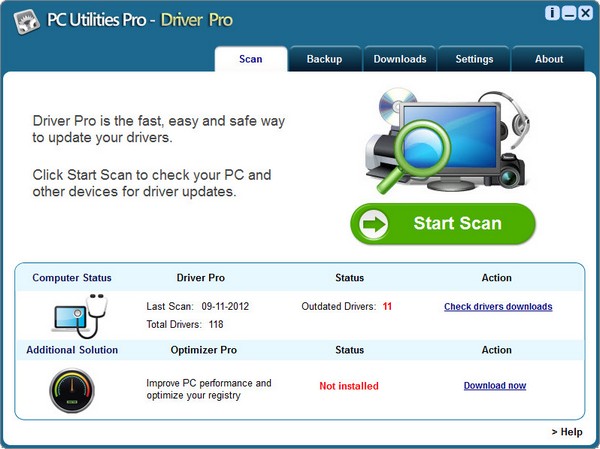Click the PC Utilities Pro logo icon
This screenshot has width=600, height=449.
click(18, 17)
